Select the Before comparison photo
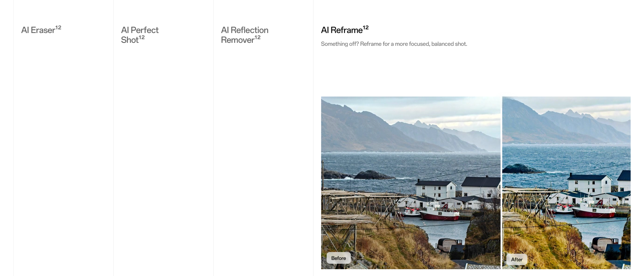This screenshot has width=644, height=276. click(411, 183)
